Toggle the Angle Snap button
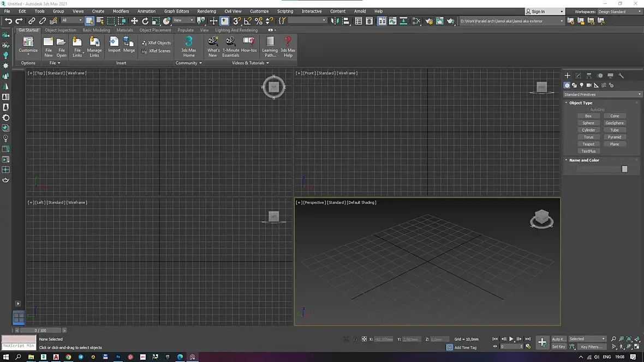Viewport: 644px width, 362px height. [248, 21]
